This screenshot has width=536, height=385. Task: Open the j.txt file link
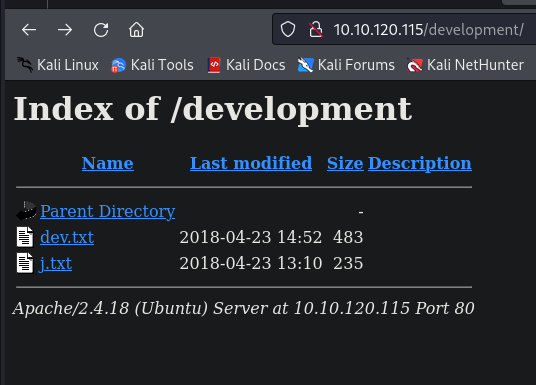pyautogui.click(x=56, y=263)
